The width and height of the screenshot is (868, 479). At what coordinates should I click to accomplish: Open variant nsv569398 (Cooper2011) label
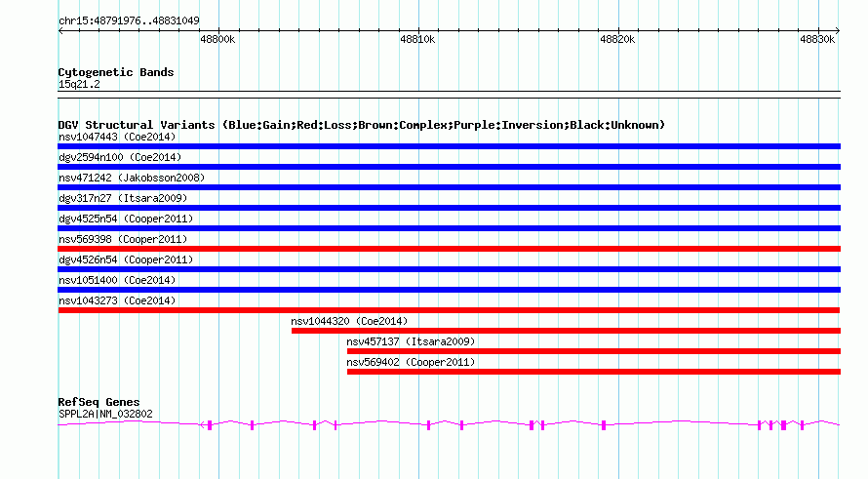123,239
